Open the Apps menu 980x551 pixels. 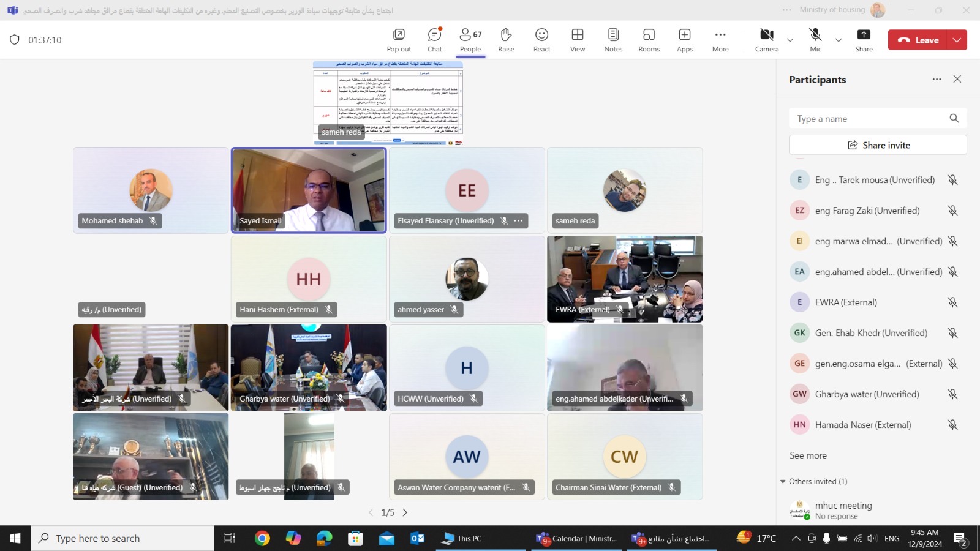click(x=685, y=40)
